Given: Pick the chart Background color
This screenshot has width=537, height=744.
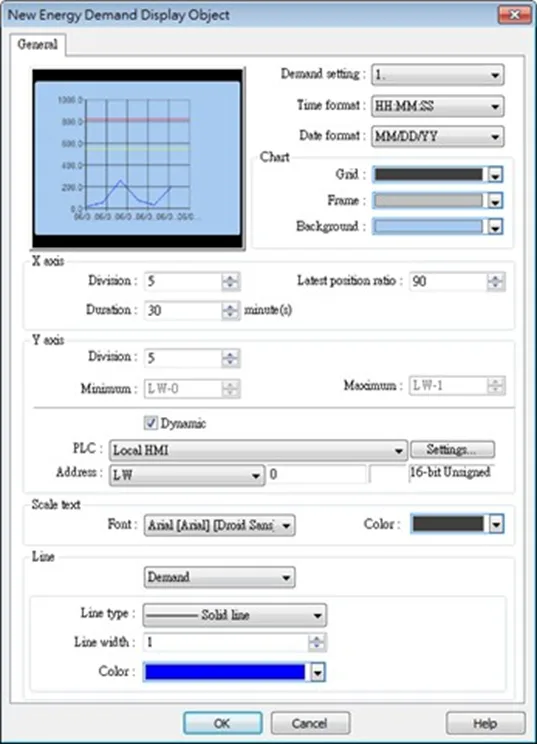Looking at the screenshot, I should point(437,227).
